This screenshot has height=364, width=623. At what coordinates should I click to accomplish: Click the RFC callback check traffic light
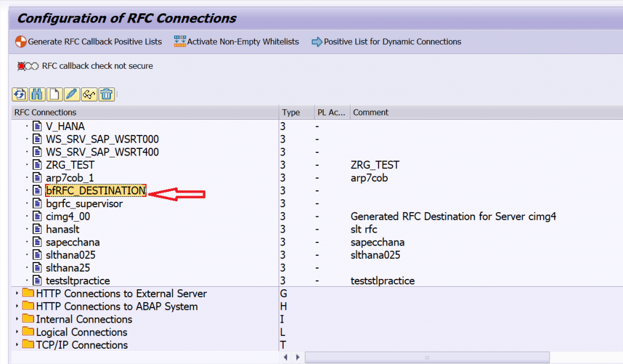click(x=28, y=66)
